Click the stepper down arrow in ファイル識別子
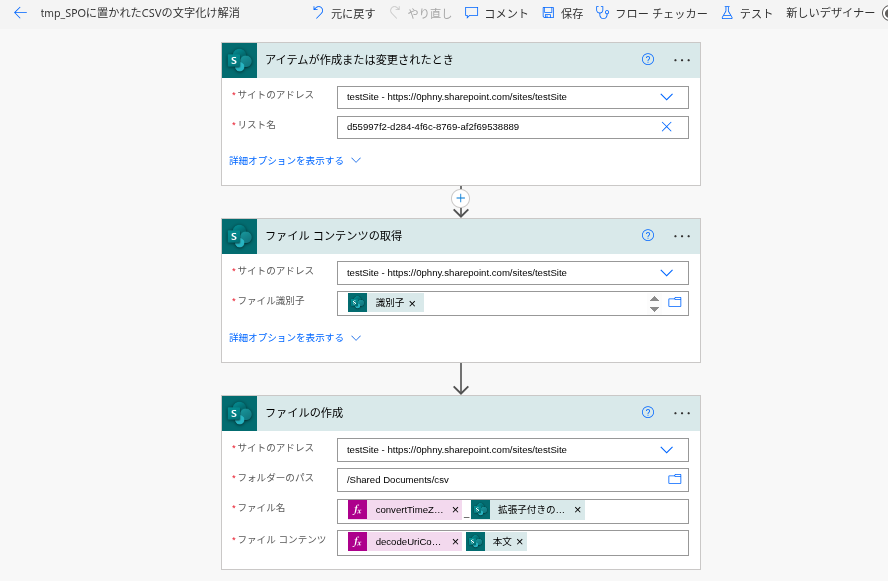888x581 pixels. click(x=654, y=309)
